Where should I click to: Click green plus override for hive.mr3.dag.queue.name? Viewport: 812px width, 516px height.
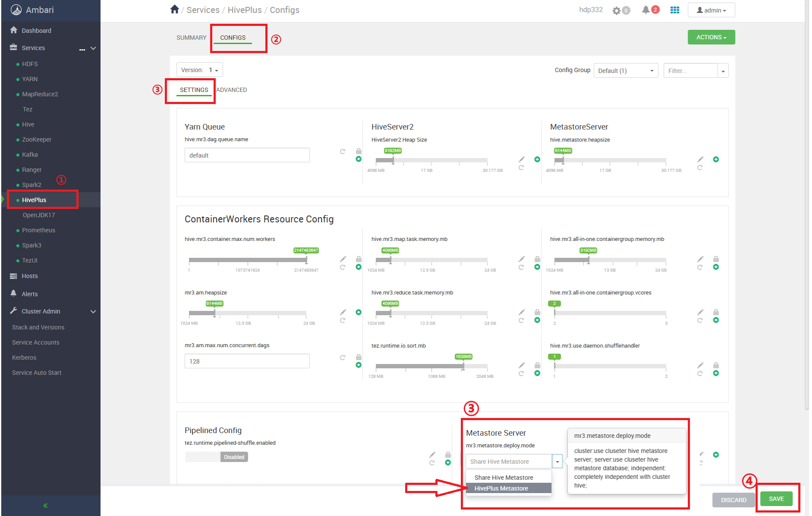coord(359,159)
